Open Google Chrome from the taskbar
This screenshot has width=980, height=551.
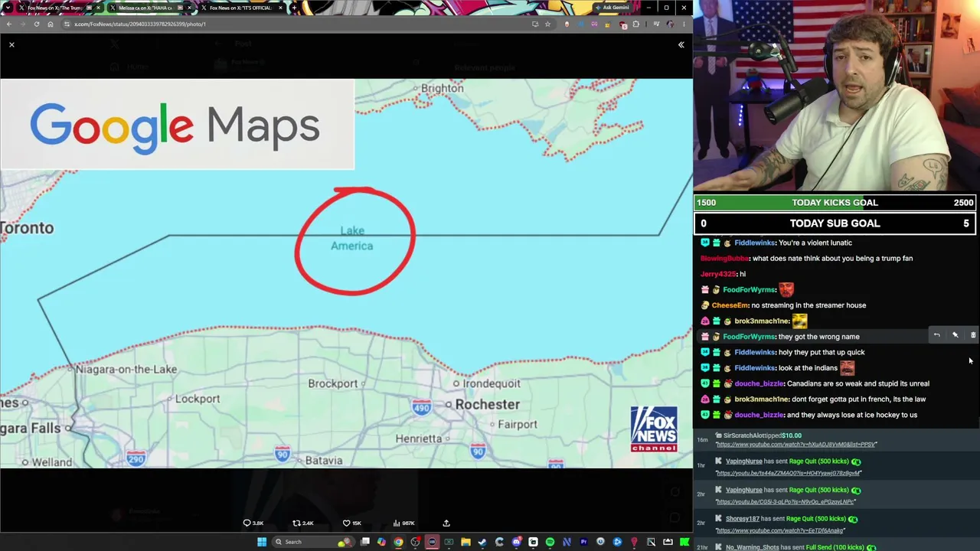398,542
